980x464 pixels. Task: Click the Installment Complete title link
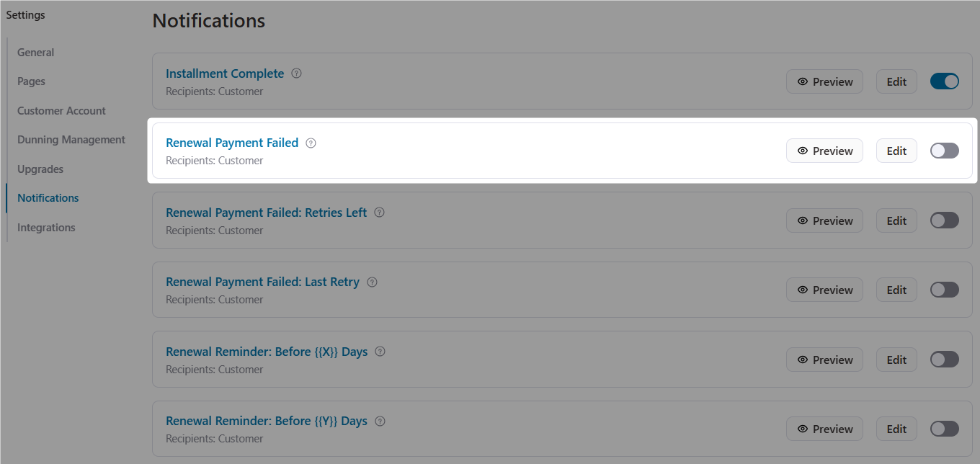coord(225,73)
